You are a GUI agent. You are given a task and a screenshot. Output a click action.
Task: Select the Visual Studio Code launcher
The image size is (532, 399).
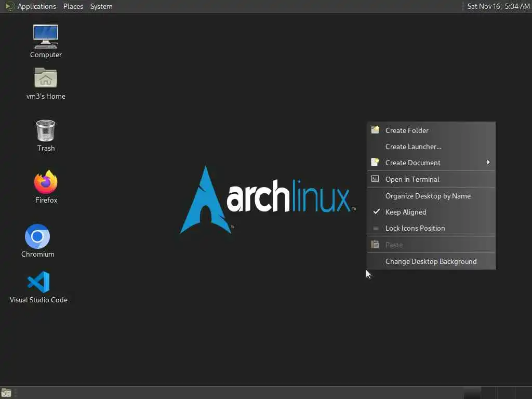[x=38, y=282]
